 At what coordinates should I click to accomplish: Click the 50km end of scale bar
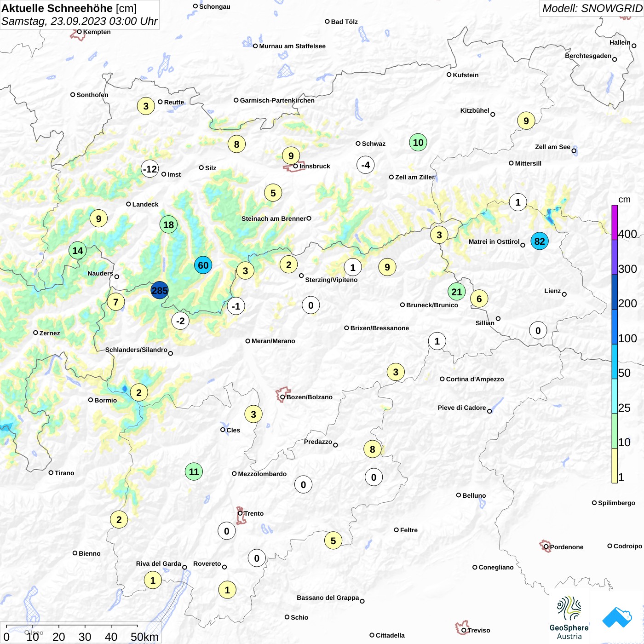[x=144, y=637]
